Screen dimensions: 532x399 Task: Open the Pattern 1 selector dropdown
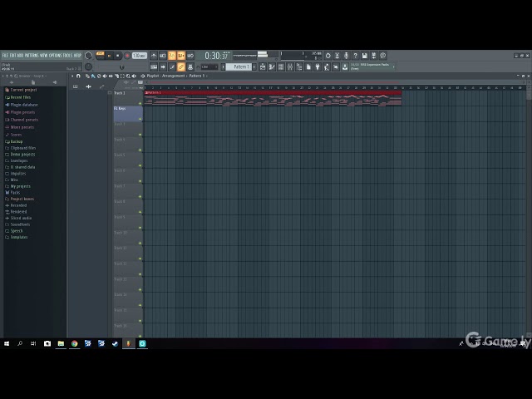[239, 66]
